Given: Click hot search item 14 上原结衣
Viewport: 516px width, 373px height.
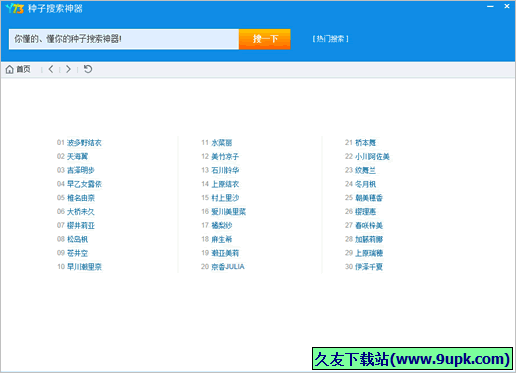Looking at the screenshot, I should coord(225,184).
